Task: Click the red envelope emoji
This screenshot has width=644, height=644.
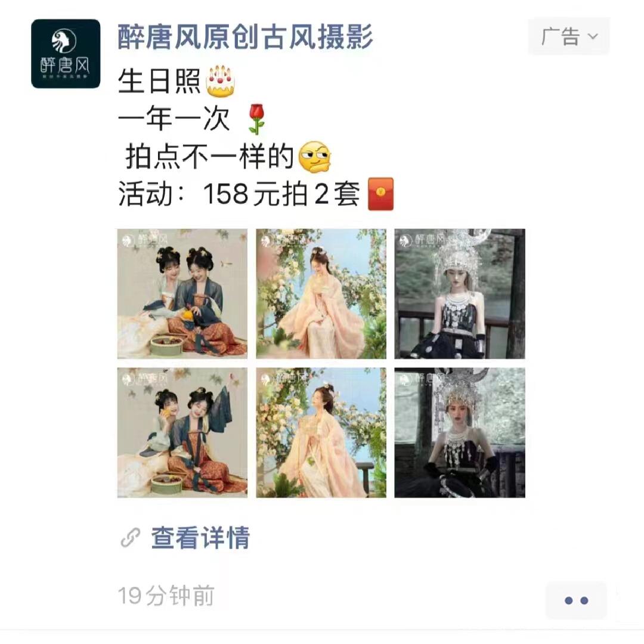Action: click(x=380, y=194)
